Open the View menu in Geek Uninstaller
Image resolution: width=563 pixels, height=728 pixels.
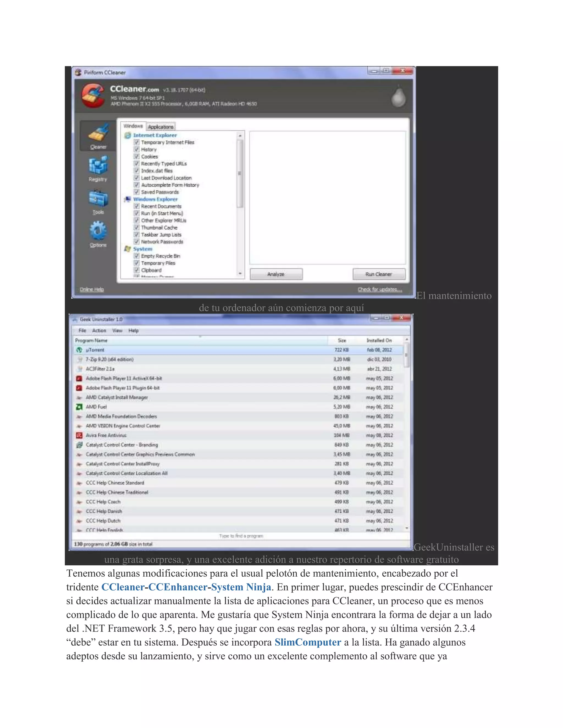117,331
